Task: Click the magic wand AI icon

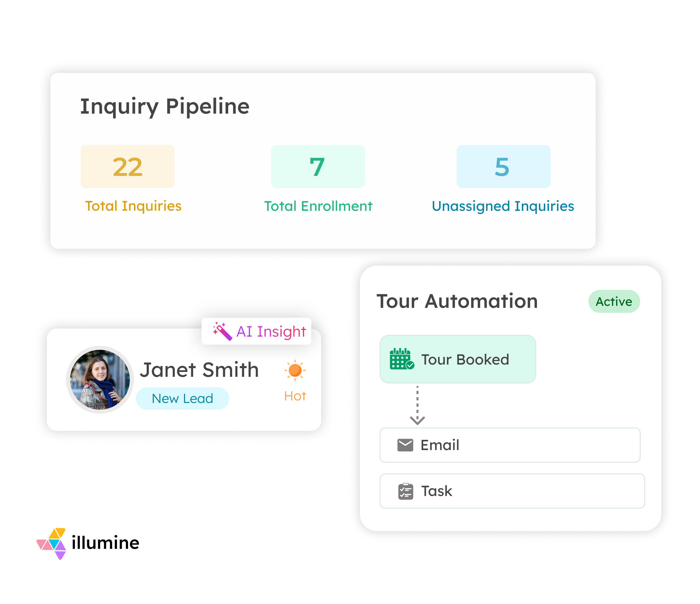Action: pos(222,331)
